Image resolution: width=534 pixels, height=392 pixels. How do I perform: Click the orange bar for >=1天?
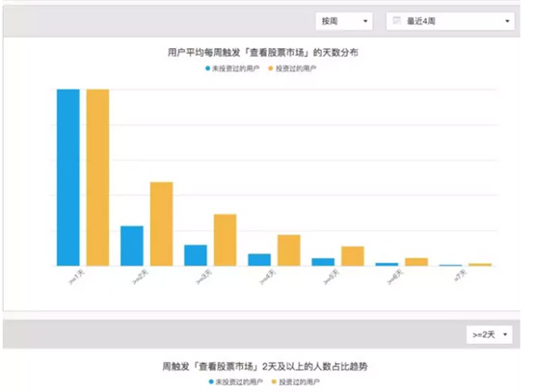97,177
